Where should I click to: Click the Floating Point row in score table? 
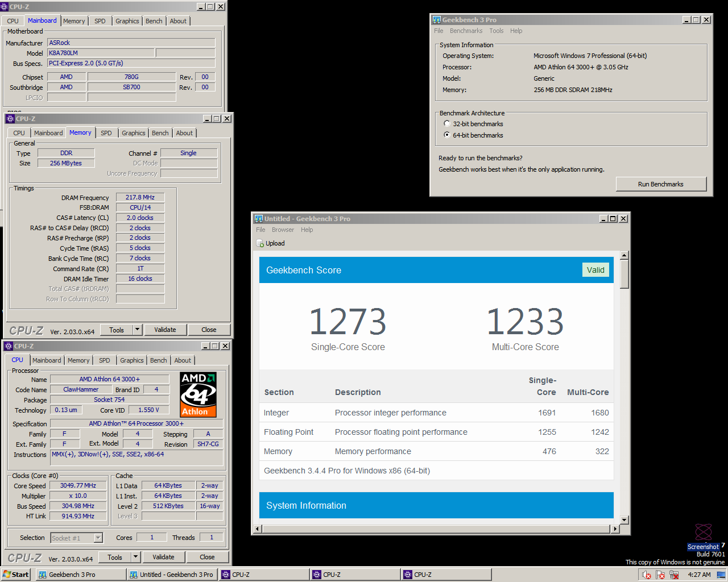[436, 432]
